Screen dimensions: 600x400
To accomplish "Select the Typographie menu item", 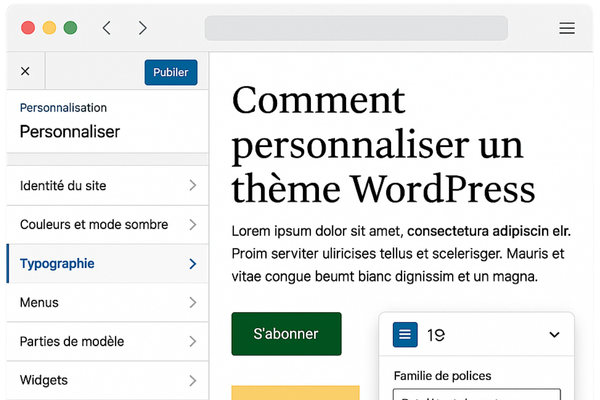I will (108, 264).
